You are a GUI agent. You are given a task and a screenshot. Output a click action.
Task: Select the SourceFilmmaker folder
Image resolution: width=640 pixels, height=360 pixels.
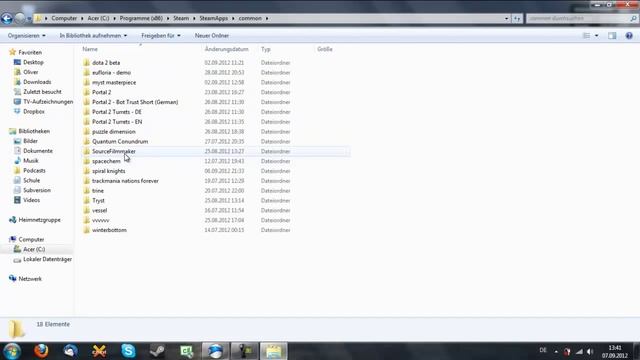click(114, 151)
